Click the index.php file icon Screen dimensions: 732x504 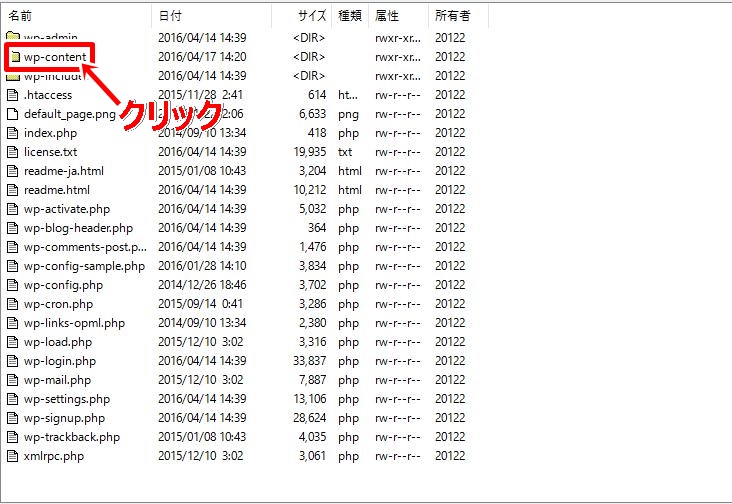coord(13,133)
